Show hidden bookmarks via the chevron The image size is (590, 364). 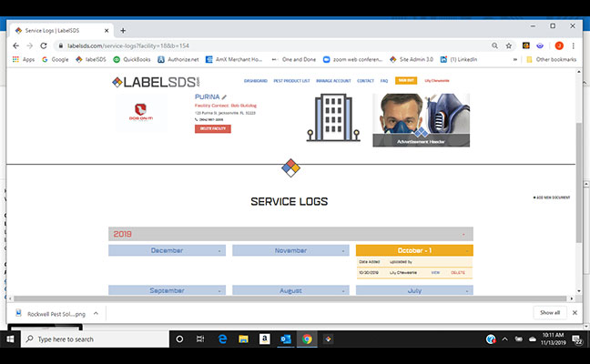[x=515, y=59]
